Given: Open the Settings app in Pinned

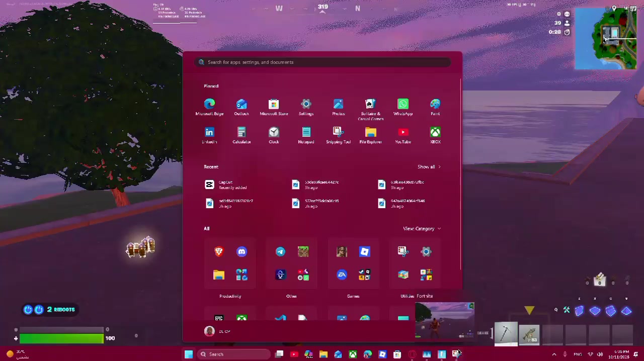Looking at the screenshot, I should pos(306,107).
